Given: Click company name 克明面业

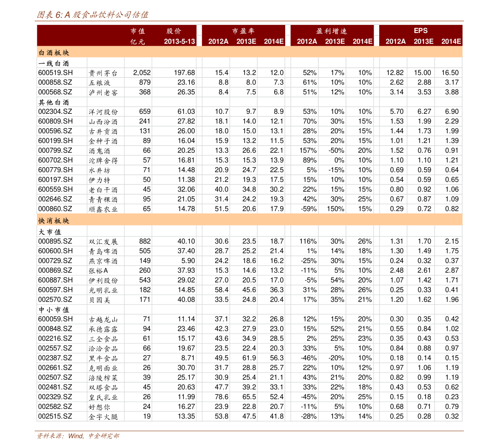Looking at the screenshot, I should click(x=103, y=368).
